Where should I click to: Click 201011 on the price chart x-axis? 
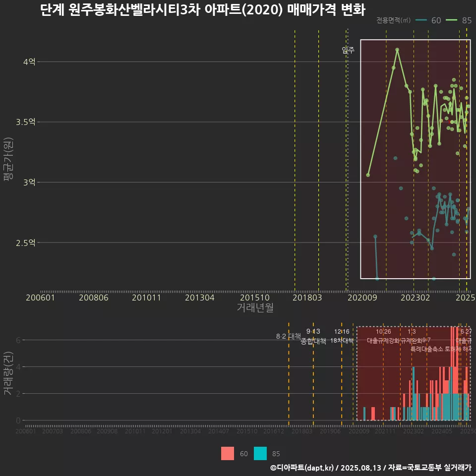[146, 297]
